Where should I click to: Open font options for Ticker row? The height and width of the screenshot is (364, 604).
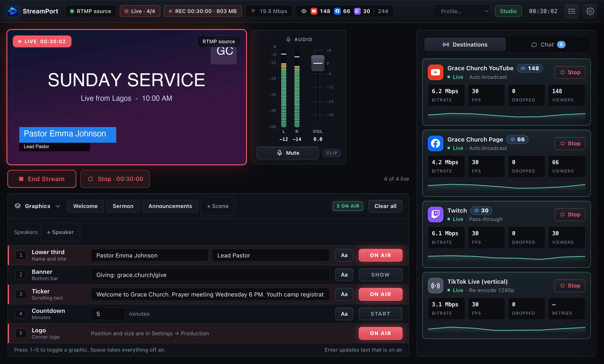click(x=344, y=294)
